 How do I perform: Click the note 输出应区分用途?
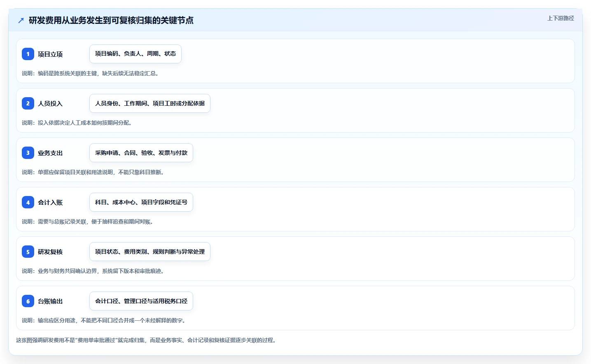point(104,320)
